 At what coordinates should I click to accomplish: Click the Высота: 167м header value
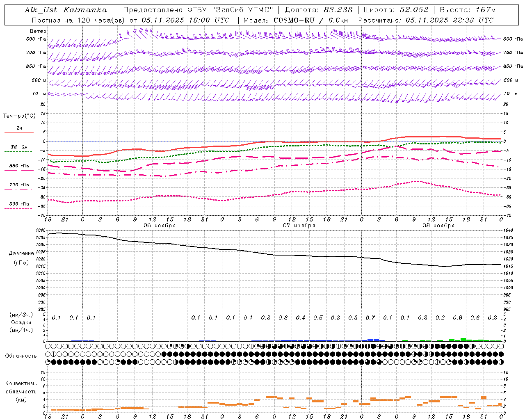(468, 10)
